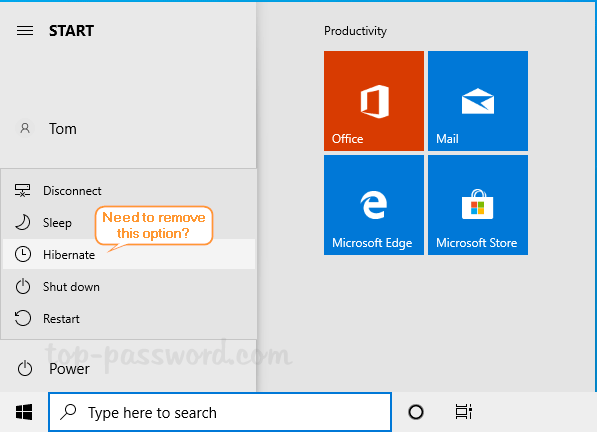Open the Microsoft Edge tile

374,205
